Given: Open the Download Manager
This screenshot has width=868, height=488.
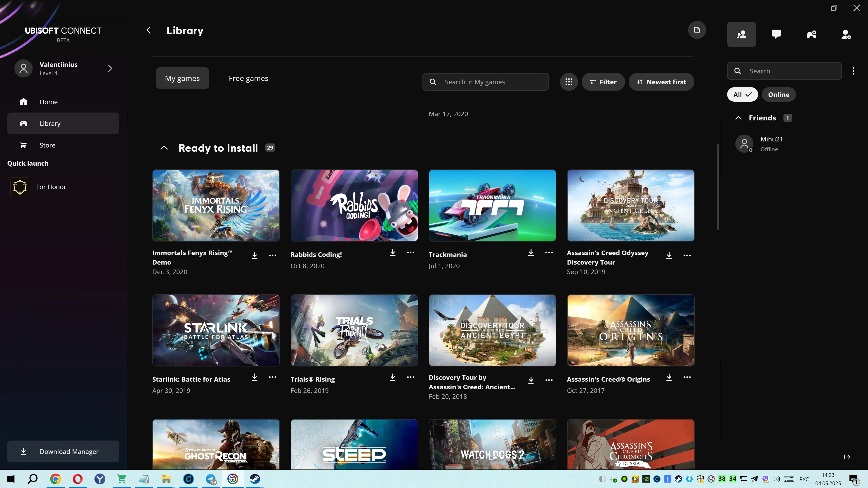Looking at the screenshot, I should click(63, 451).
